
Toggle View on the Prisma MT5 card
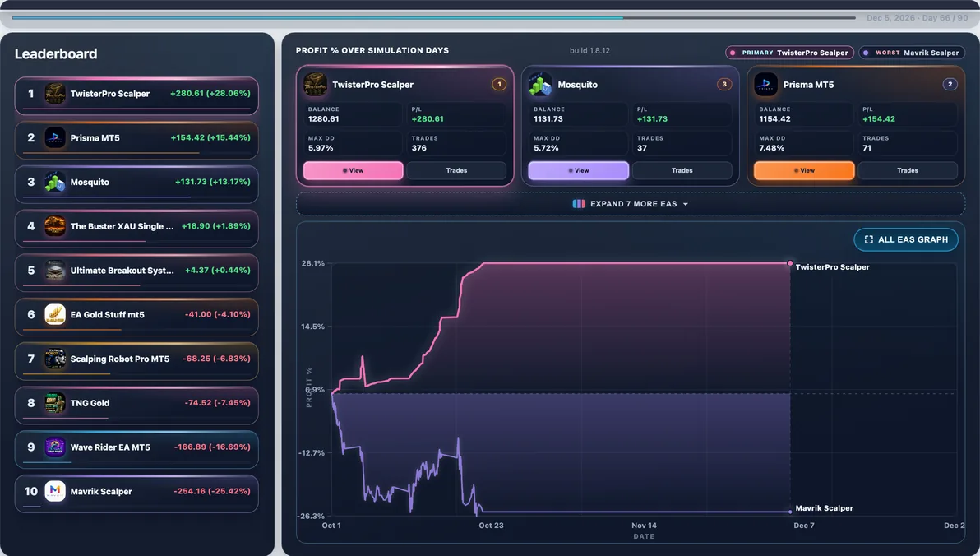(x=804, y=171)
